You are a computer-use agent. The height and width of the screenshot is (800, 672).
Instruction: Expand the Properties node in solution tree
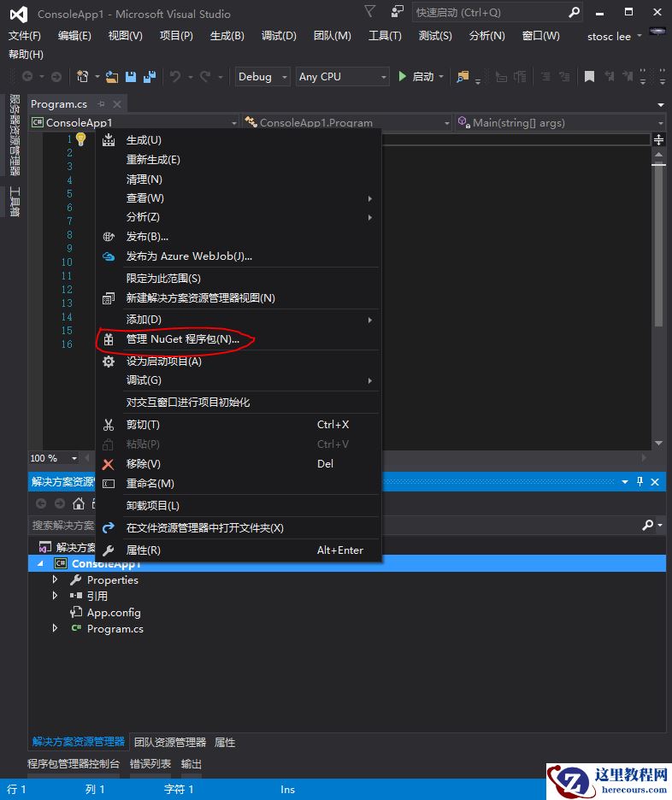56,579
